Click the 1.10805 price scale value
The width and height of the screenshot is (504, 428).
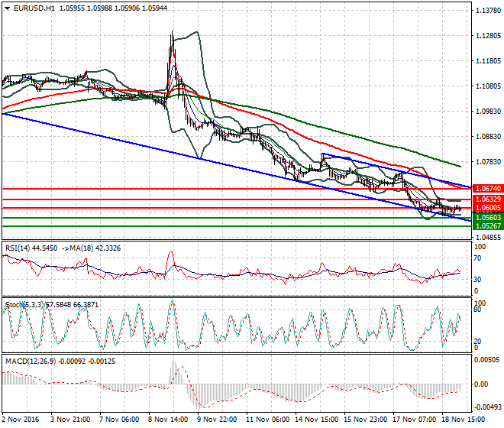(488, 86)
